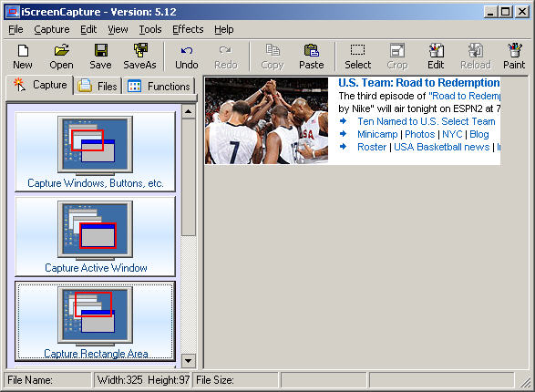This screenshot has width=535, height=392.
Task: Click the Blog link in captured image
Action: click(x=479, y=134)
